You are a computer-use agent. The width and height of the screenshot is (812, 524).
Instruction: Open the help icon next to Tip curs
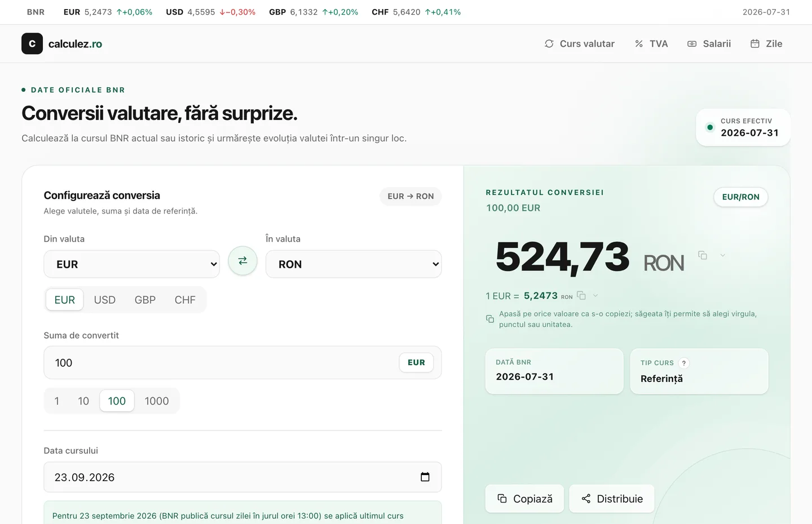tap(684, 363)
